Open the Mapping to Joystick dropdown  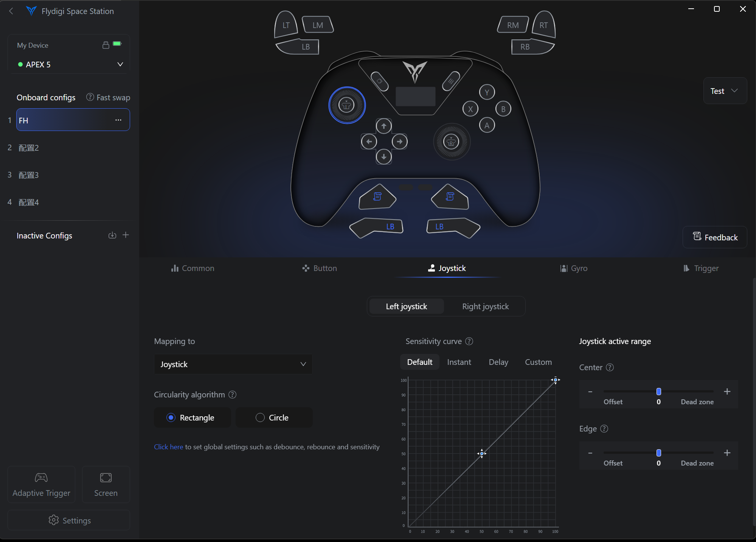(233, 364)
